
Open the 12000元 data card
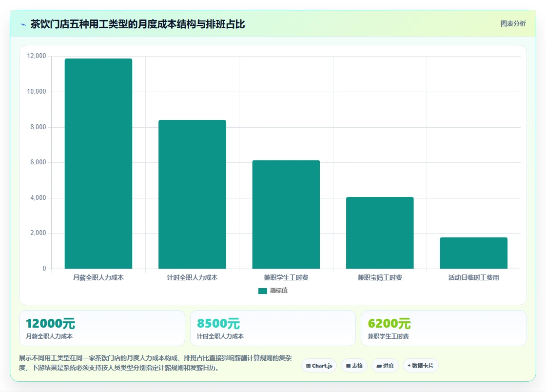coord(102,328)
